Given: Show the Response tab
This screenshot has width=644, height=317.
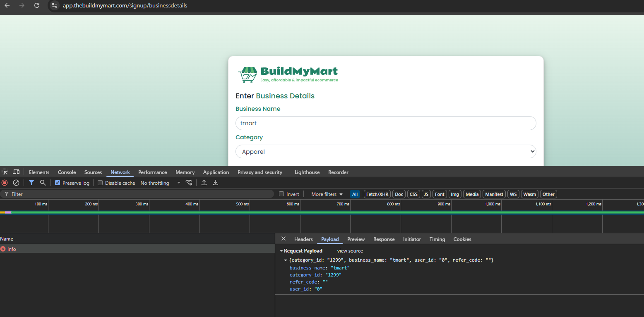Looking at the screenshot, I should [x=384, y=239].
